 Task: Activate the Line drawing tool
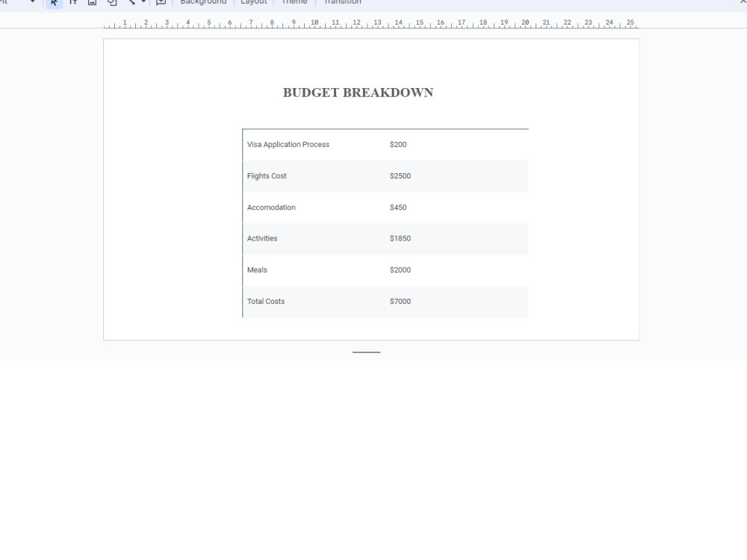(x=131, y=2)
